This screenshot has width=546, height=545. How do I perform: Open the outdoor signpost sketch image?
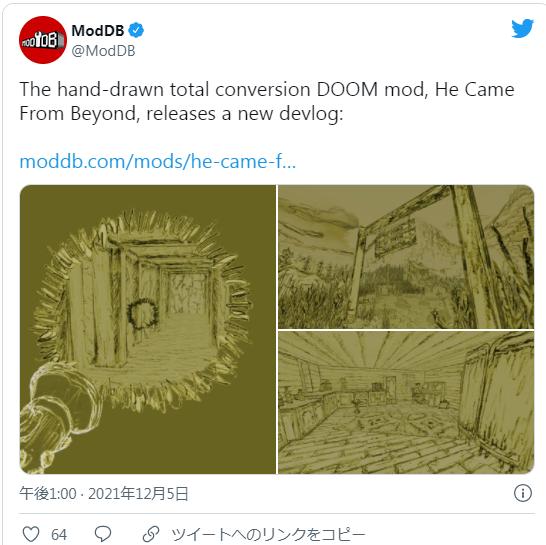coord(406,257)
